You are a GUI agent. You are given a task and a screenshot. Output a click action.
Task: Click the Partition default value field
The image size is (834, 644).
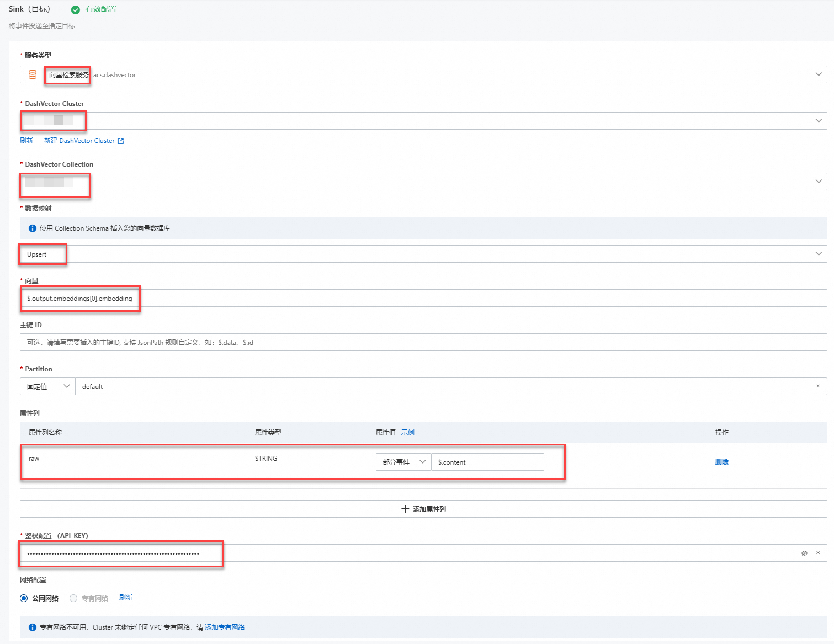[x=451, y=386]
